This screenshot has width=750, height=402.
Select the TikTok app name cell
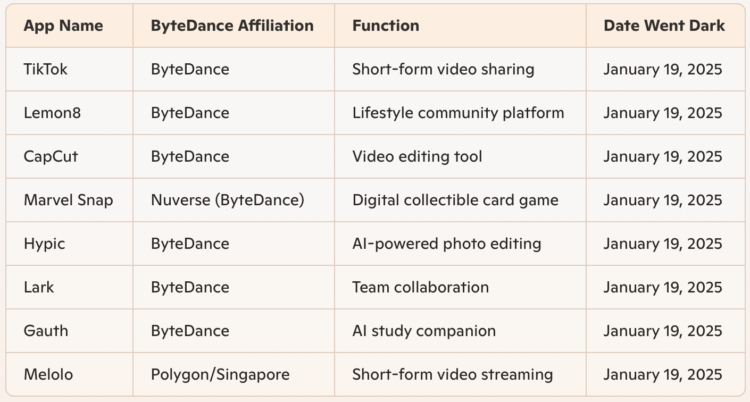[46, 70]
